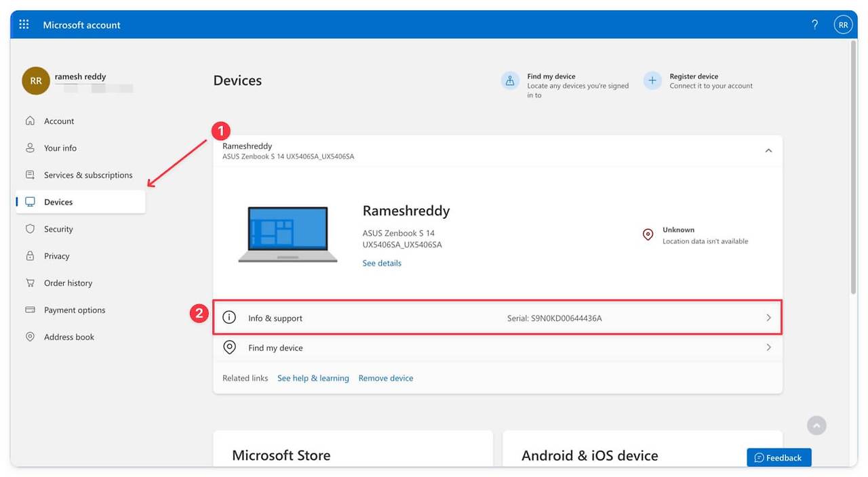Click the Info & support label
Viewport: 868px width, 477px height.
point(275,318)
